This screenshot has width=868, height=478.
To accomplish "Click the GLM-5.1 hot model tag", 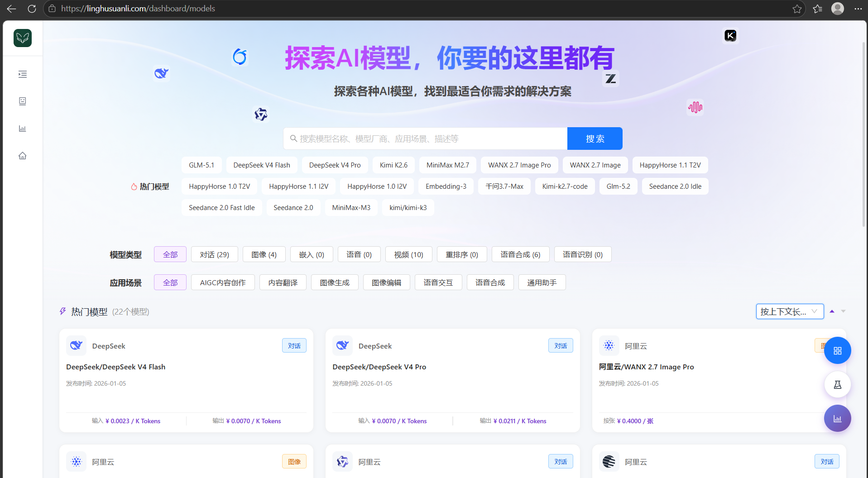I will [201, 165].
